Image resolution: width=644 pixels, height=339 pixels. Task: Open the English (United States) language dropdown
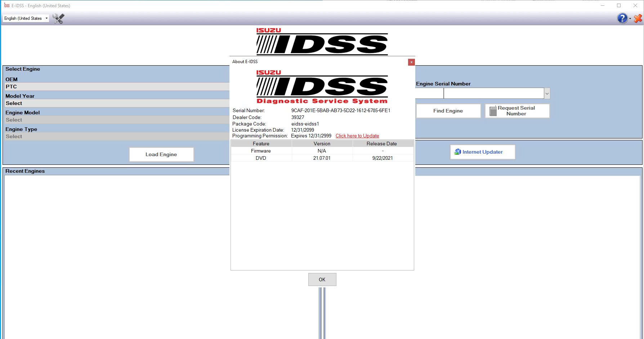coord(25,18)
